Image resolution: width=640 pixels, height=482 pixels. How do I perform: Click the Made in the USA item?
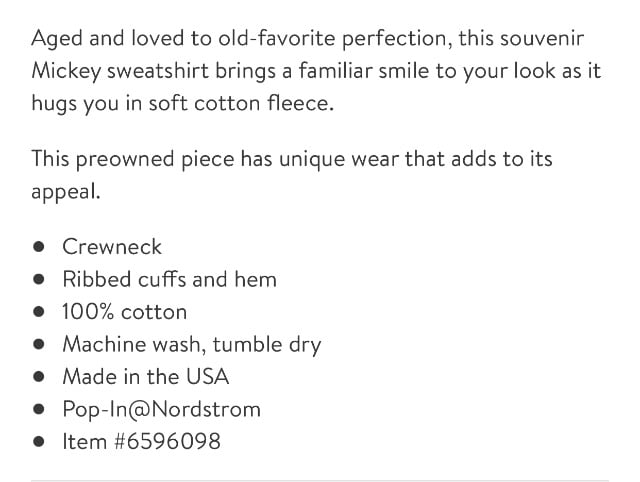coord(146,376)
